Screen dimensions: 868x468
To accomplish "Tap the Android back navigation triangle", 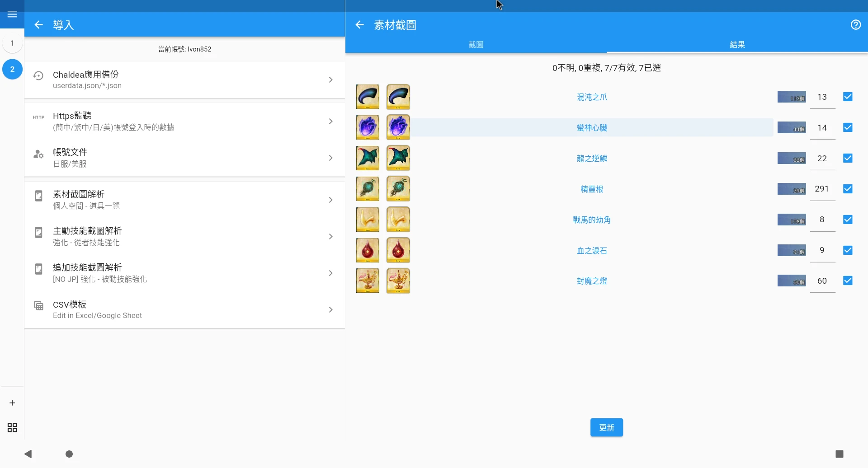I will [x=28, y=454].
